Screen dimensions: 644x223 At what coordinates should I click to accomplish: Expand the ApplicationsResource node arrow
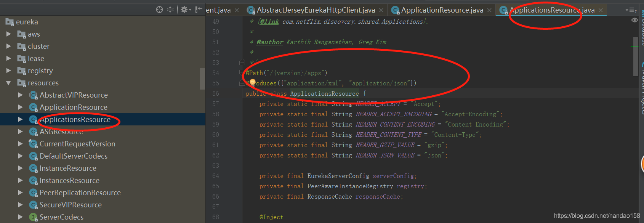coord(21,120)
